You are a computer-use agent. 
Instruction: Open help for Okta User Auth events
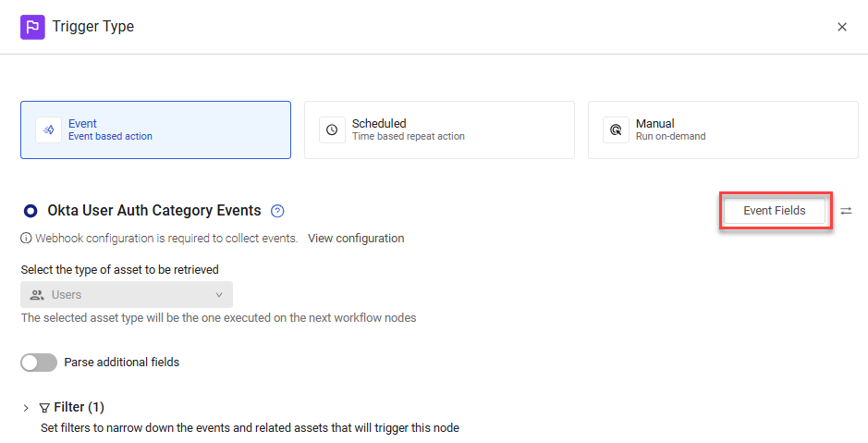(277, 211)
